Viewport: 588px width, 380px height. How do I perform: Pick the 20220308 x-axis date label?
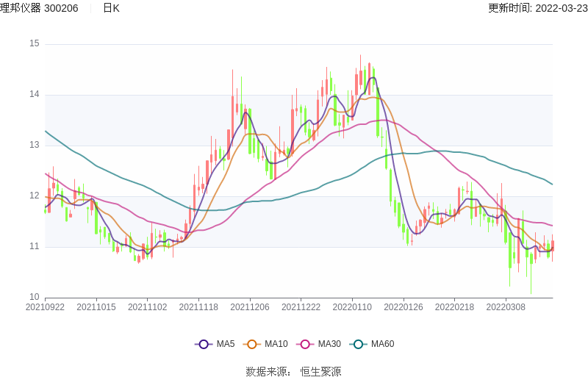tap(506, 307)
